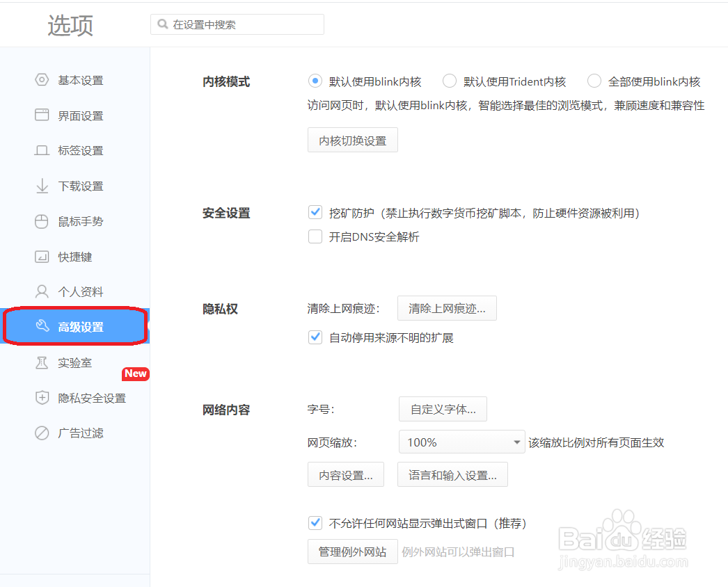
Task: Select 全部使用blink内核 radio option
Action: click(x=594, y=81)
